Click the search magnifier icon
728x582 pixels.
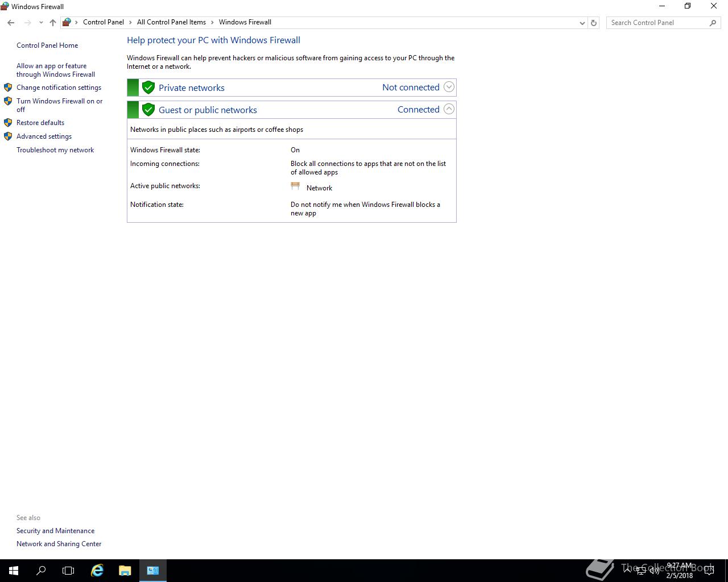pyautogui.click(x=713, y=23)
